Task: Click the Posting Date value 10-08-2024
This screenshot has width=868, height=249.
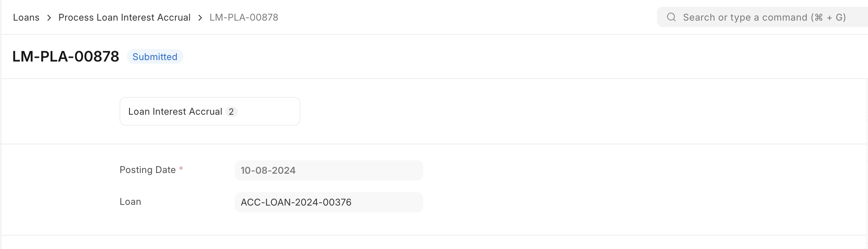Action: (x=268, y=170)
